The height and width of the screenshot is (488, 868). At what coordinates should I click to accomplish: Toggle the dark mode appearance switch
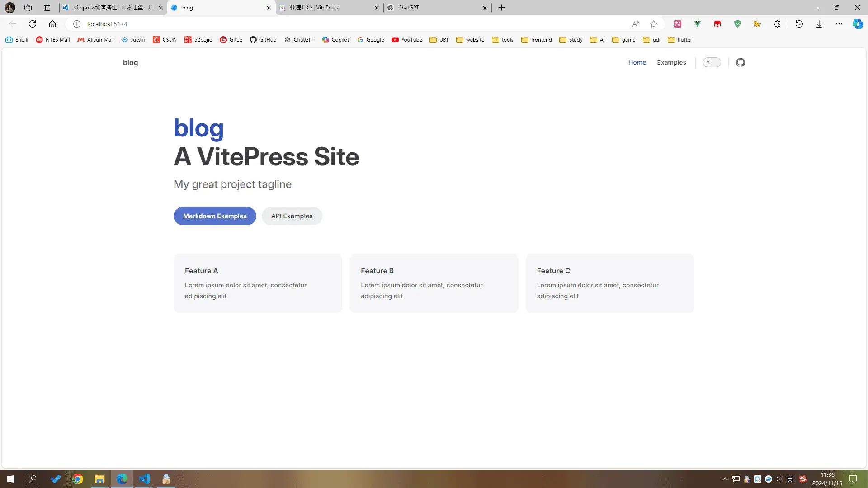point(712,62)
